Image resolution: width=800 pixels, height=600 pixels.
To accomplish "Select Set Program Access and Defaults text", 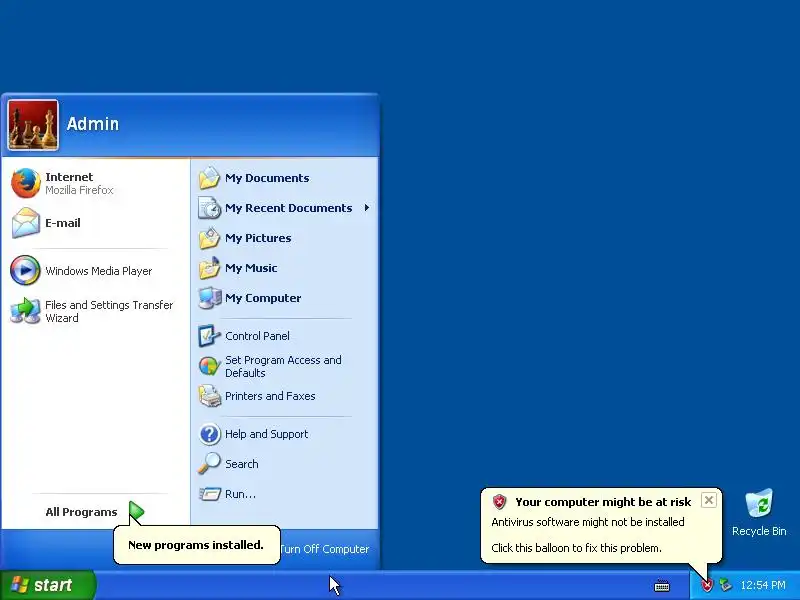I will click(283, 366).
